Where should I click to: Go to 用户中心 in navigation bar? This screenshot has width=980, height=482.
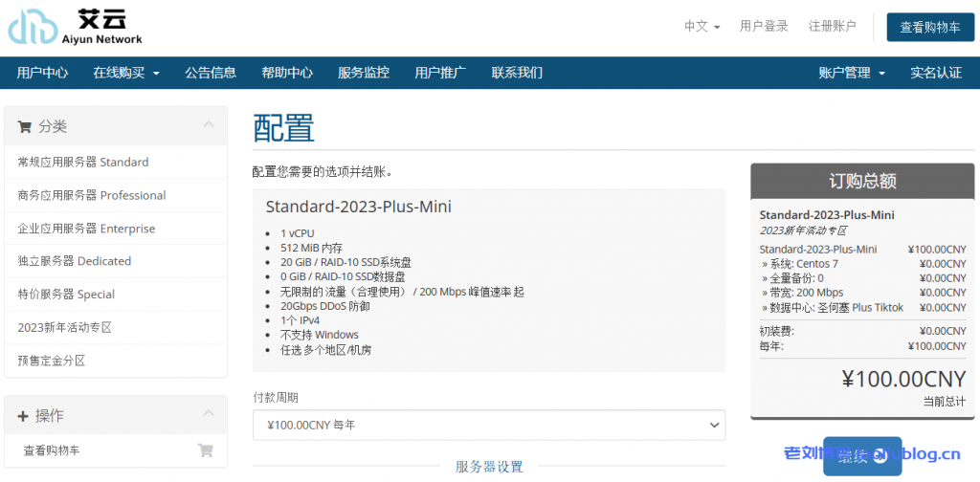point(42,73)
